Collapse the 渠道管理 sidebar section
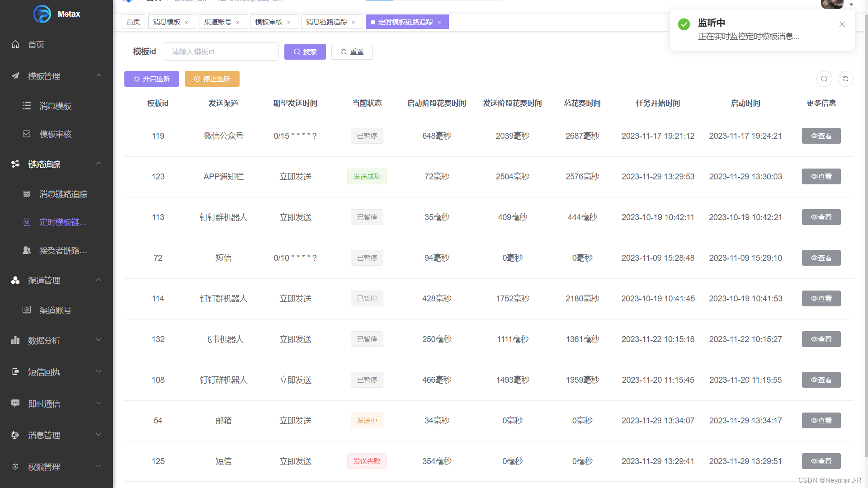Image resolution: width=868 pixels, height=488 pixels. (x=57, y=280)
